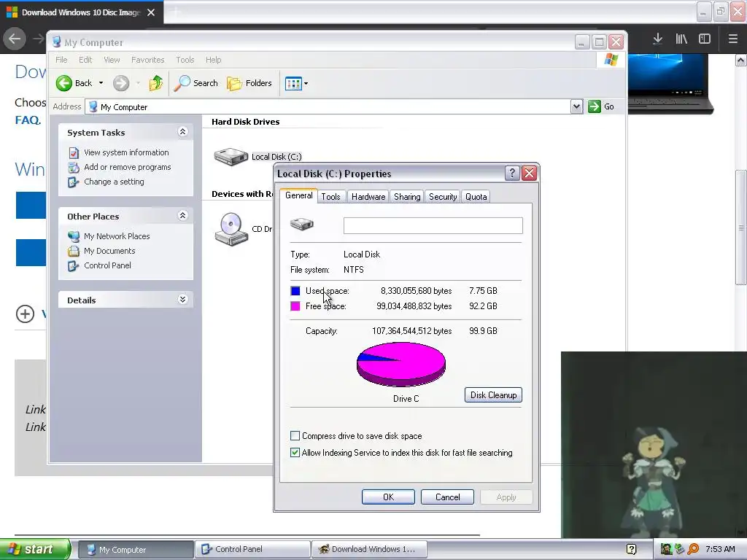
Task: Expand the Details panel
Action: click(x=182, y=300)
